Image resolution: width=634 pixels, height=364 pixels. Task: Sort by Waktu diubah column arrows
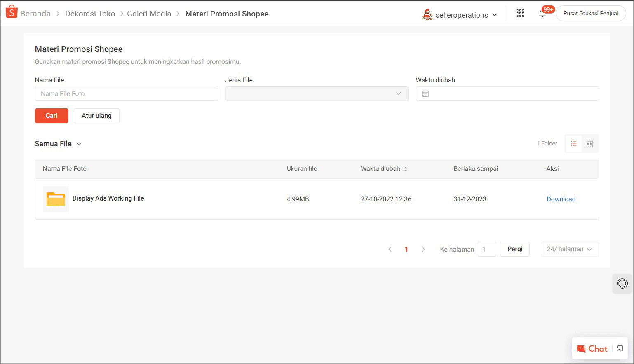coord(406,169)
